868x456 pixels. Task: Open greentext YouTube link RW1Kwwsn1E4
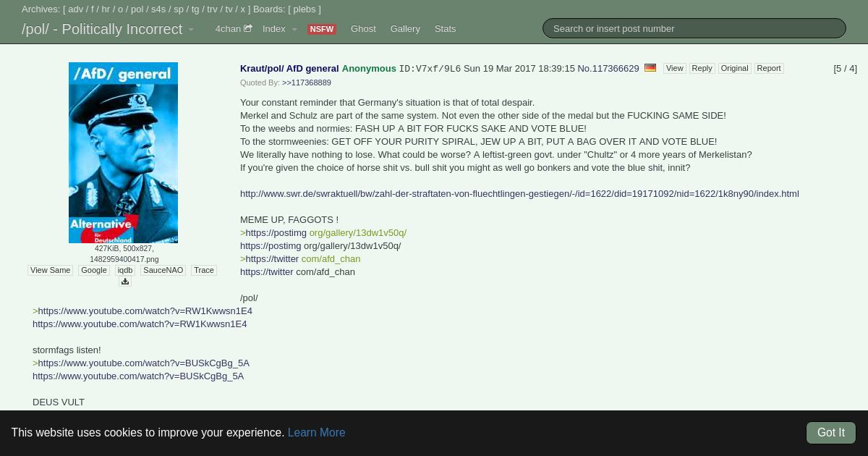tap(145, 311)
